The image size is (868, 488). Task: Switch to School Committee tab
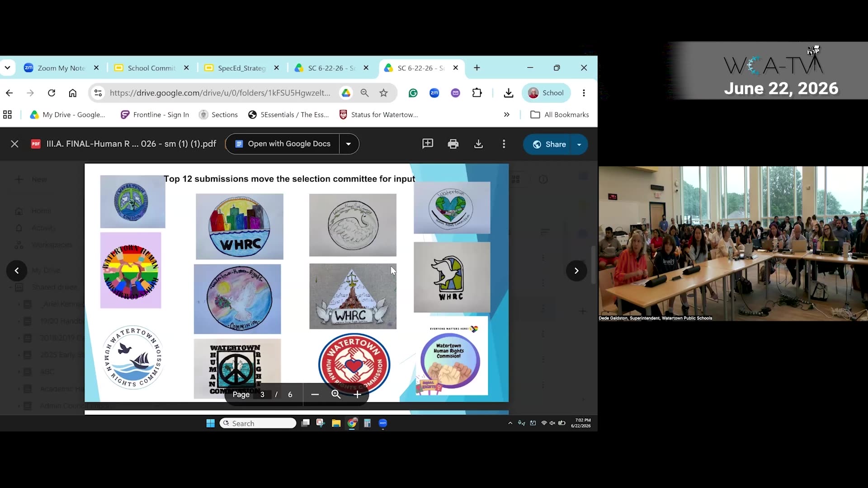[x=151, y=68]
